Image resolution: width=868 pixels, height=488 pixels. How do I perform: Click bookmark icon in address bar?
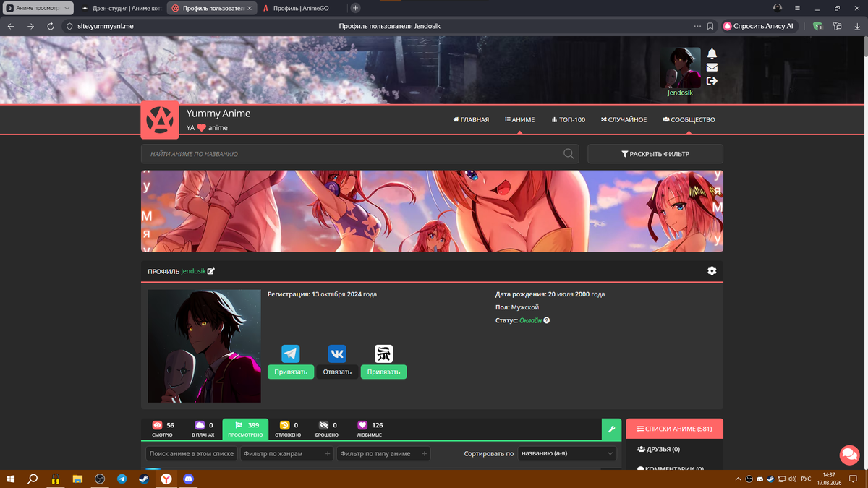pos(710,26)
